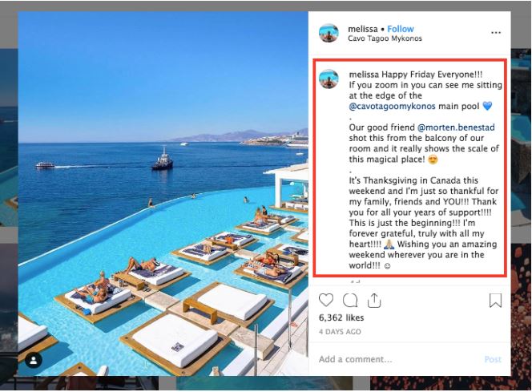Click the pool photo in the post
The width and height of the screenshot is (532, 392).
163,193
